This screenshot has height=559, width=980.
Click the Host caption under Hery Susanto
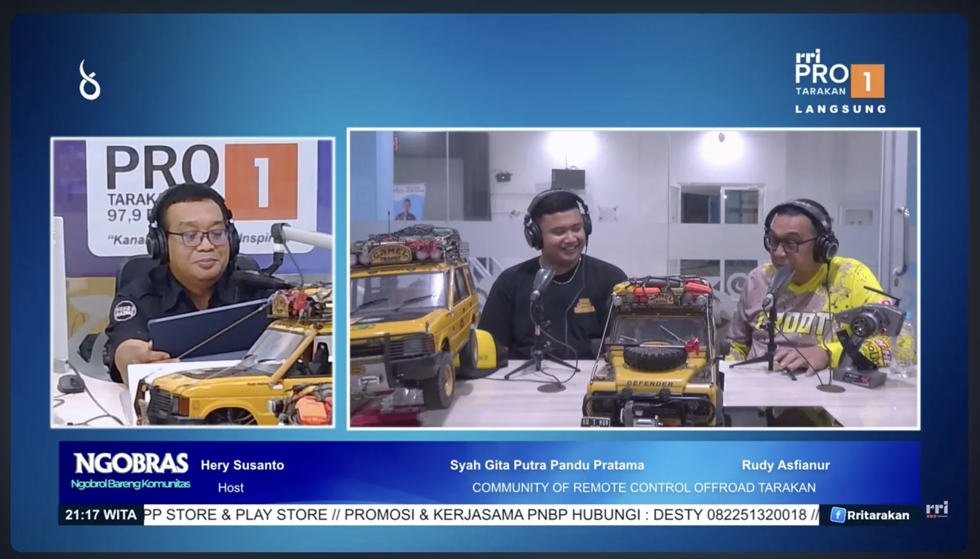click(x=231, y=488)
